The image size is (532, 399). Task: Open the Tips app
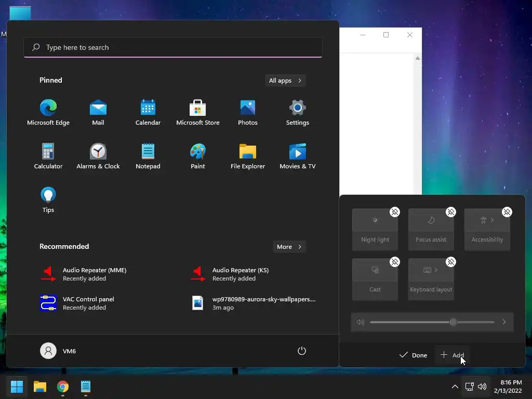pyautogui.click(x=48, y=200)
